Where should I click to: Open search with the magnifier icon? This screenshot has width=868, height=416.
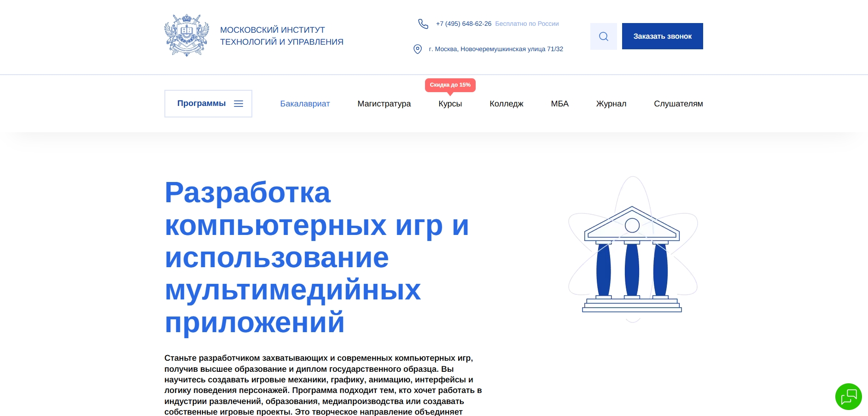click(603, 36)
